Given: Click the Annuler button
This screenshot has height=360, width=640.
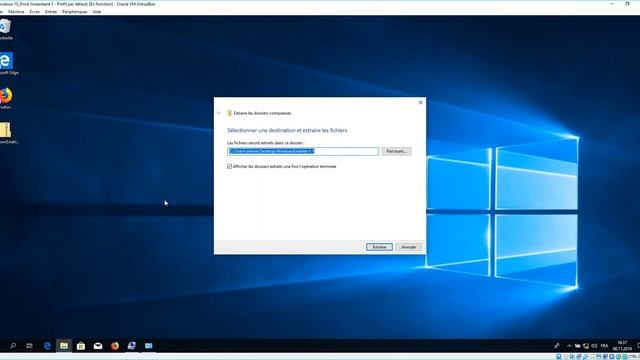Looking at the screenshot, I should click(x=409, y=247).
